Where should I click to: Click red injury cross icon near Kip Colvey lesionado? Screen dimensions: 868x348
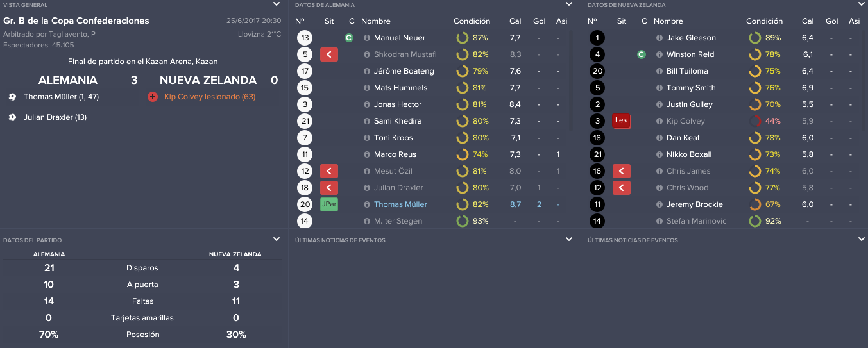pyautogui.click(x=153, y=97)
